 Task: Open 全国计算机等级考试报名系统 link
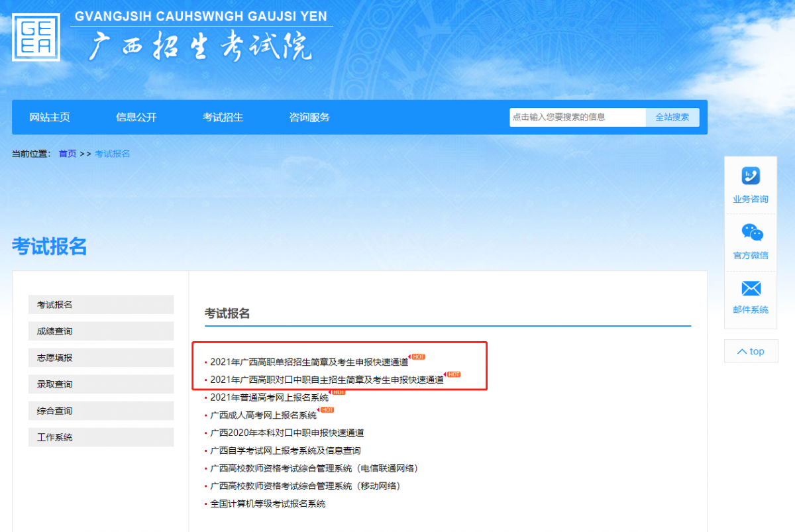268,504
